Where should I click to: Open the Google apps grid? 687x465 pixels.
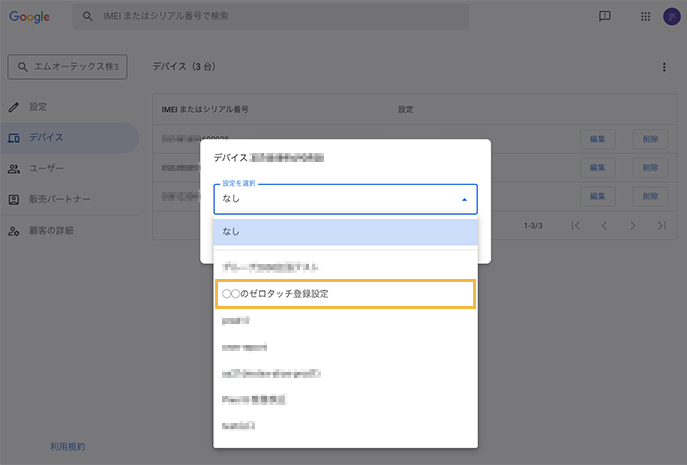pos(645,17)
